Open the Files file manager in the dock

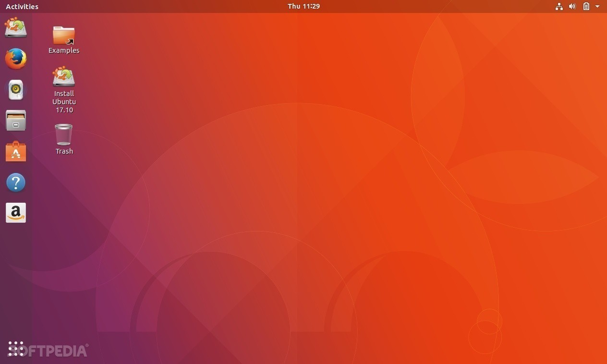coord(16,121)
